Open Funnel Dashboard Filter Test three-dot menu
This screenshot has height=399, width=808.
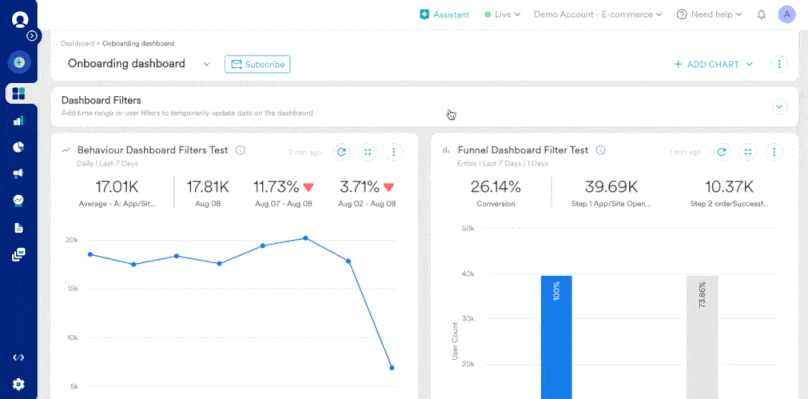[x=774, y=152]
